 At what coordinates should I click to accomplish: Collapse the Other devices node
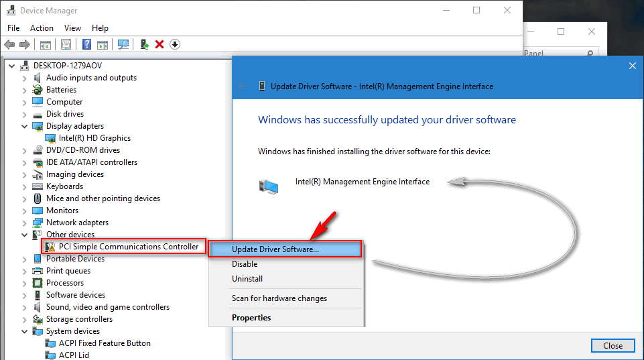[x=24, y=235]
